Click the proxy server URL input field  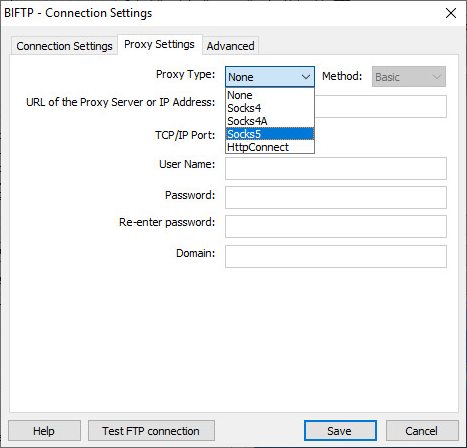click(380, 107)
